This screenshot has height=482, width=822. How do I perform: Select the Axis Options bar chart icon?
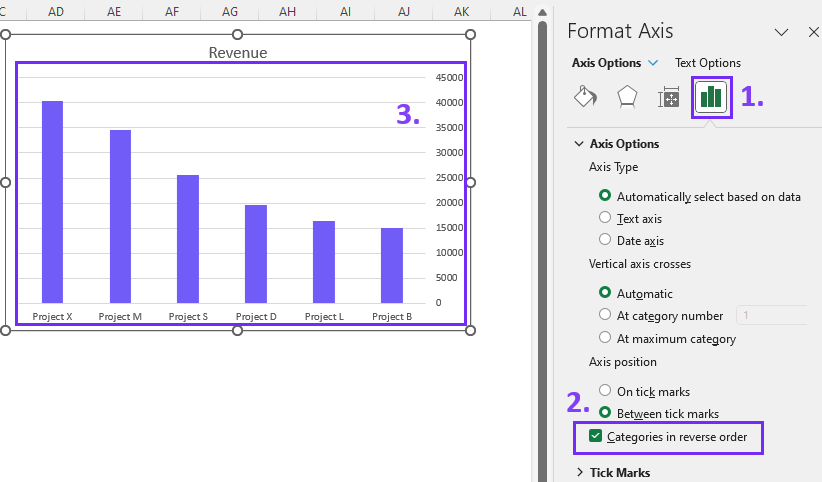click(x=711, y=97)
